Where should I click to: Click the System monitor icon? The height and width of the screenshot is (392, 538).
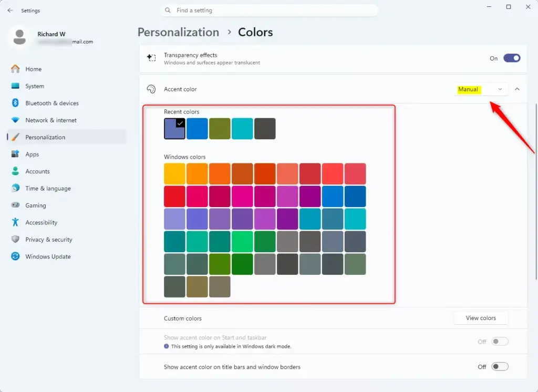click(x=15, y=86)
